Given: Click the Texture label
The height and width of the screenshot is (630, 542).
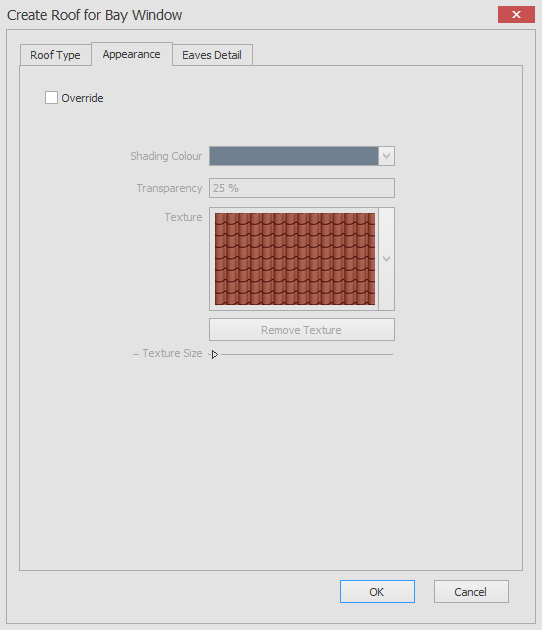Looking at the screenshot, I should pyautogui.click(x=183, y=217).
